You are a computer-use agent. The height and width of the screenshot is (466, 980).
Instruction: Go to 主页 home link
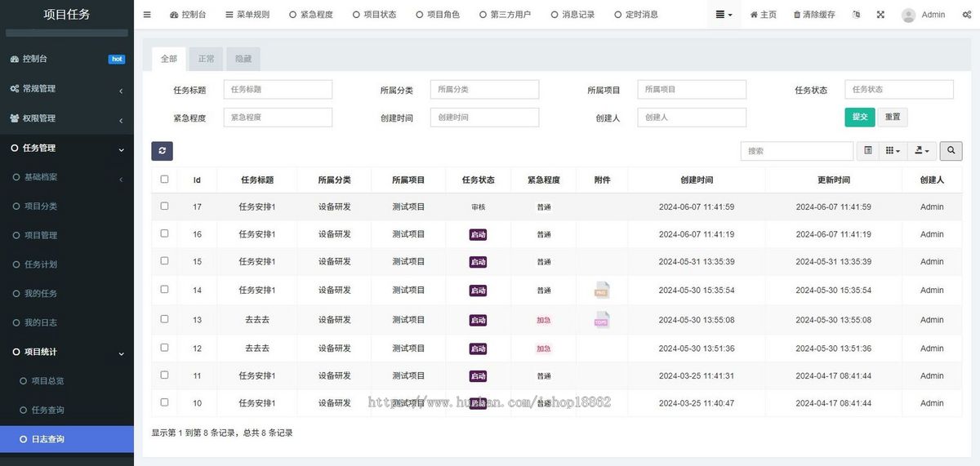tap(764, 15)
